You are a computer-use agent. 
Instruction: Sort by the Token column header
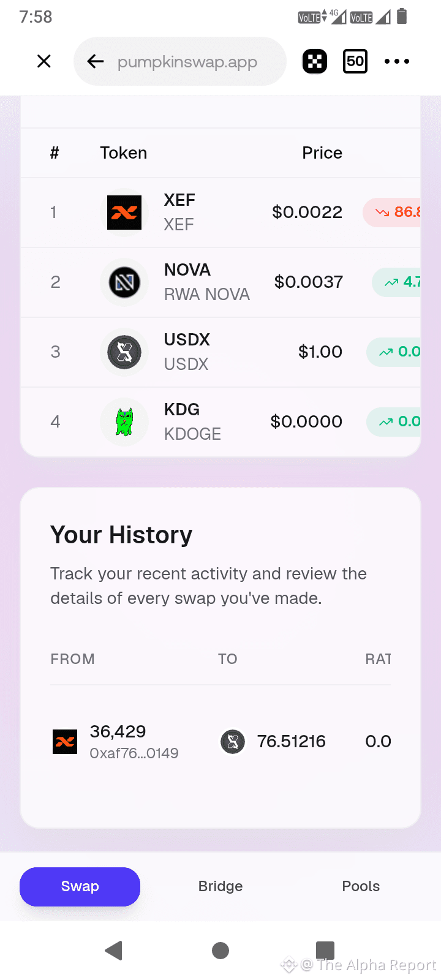tap(124, 153)
